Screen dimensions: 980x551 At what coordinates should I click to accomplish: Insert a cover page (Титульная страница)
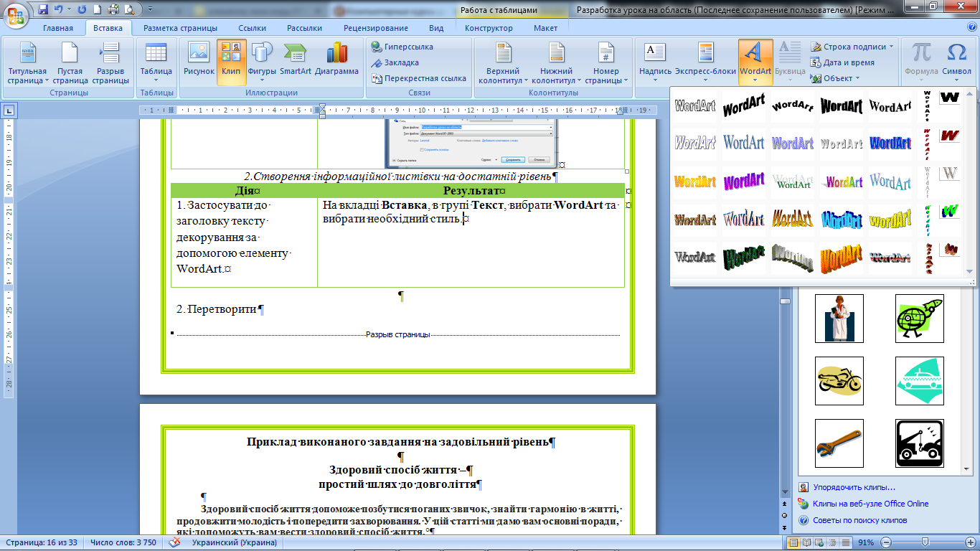coord(27,63)
